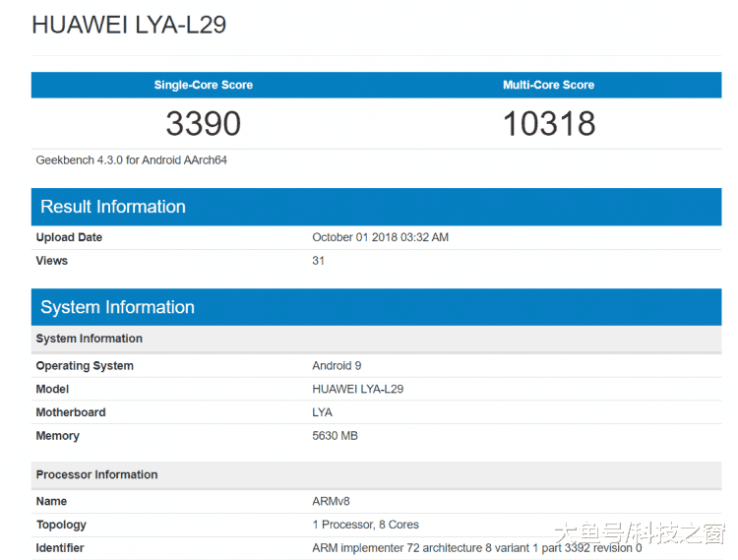Click the views count 31
Viewport: 738px width, 560px height.
pyautogui.click(x=318, y=261)
